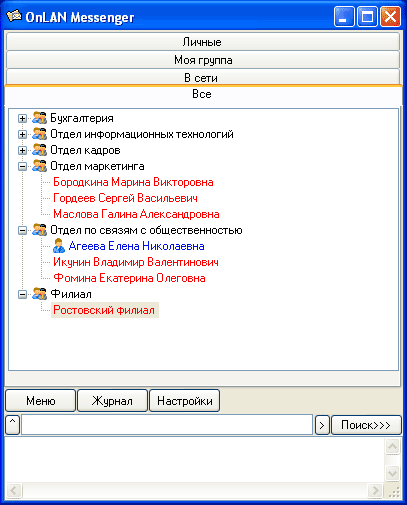Image resolution: width=407 pixels, height=505 pixels.
Task: Select Ростовский филиал entry
Action: pyautogui.click(x=104, y=310)
